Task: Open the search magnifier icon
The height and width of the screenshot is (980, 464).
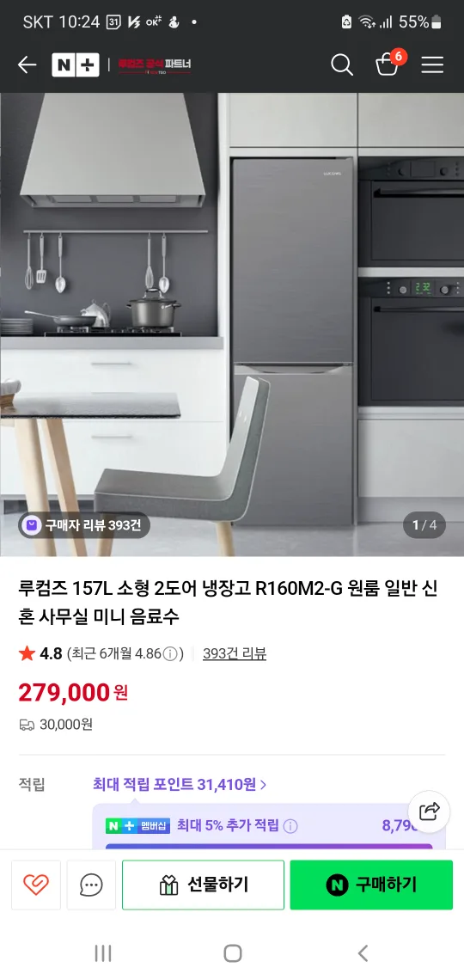Action: click(x=342, y=64)
